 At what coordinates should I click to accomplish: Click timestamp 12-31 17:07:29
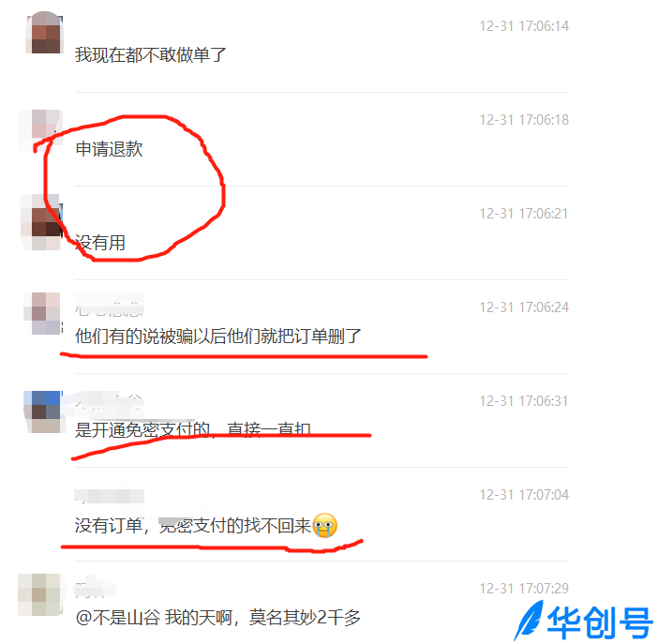(524, 589)
